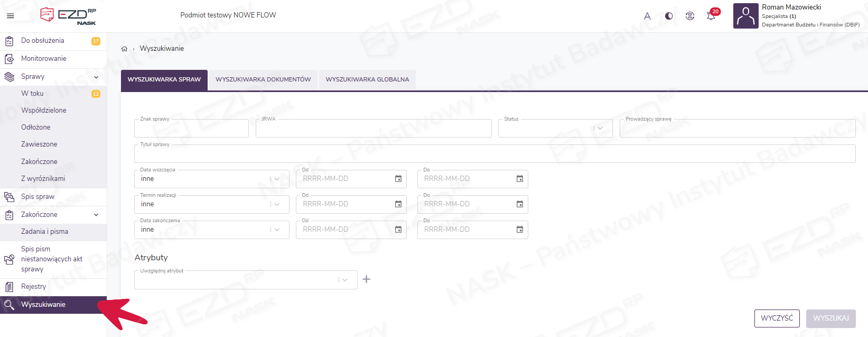Open the accessibility help icon in header
868x337 pixels.
click(690, 16)
